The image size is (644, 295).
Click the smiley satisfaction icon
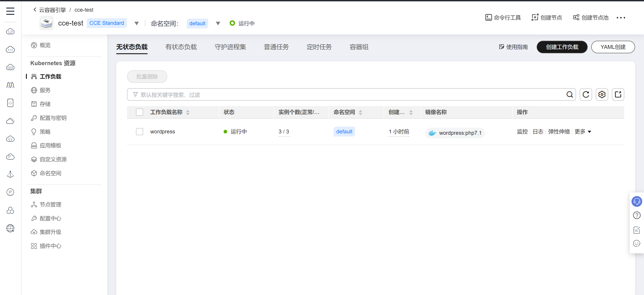tap(636, 244)
